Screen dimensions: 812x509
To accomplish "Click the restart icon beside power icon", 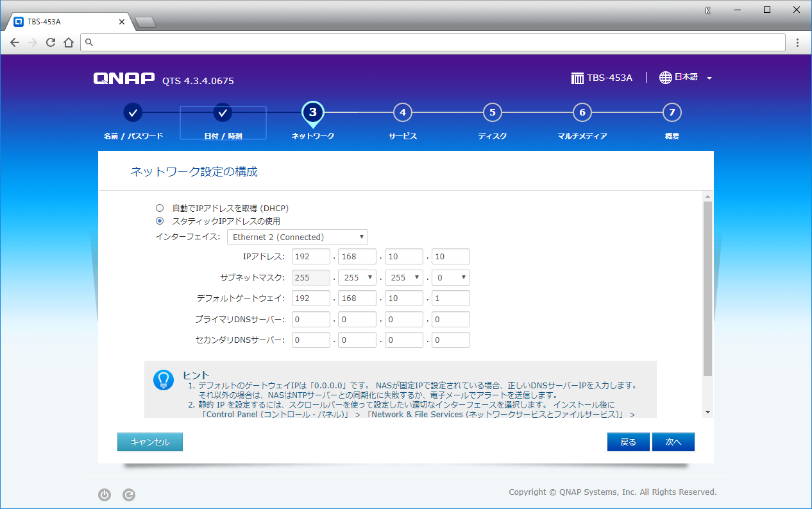I will (x=129, y=495).
